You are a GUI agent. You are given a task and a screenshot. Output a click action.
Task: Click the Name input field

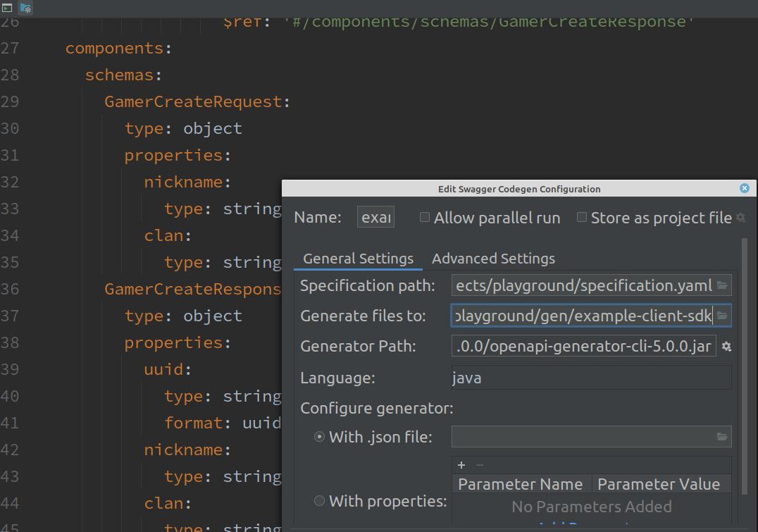tap(375, 217)
